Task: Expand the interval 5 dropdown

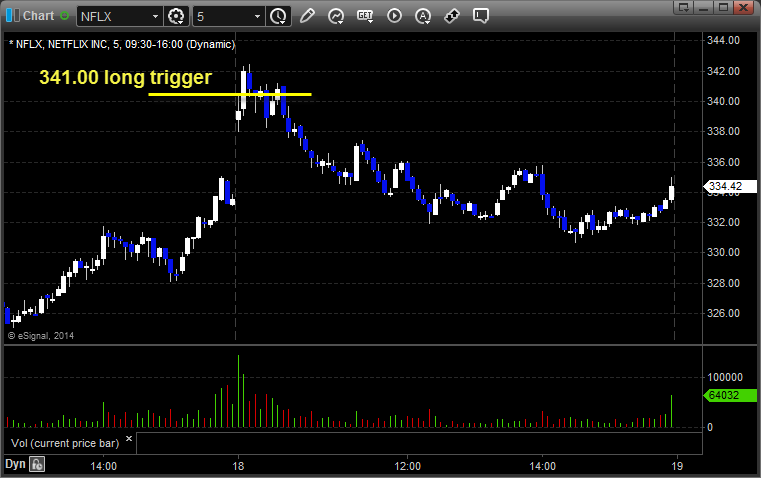Action: 258,16
